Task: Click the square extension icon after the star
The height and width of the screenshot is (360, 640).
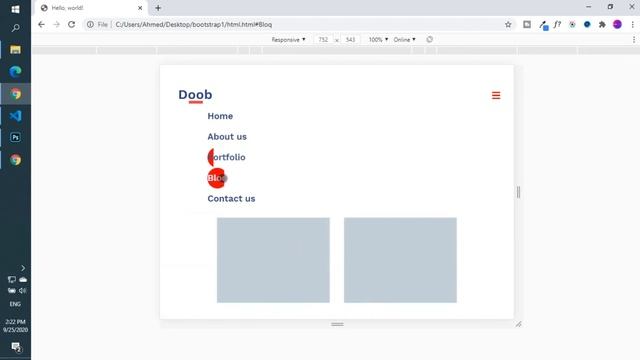Action: pyautogui.click(x=527, y=24)
